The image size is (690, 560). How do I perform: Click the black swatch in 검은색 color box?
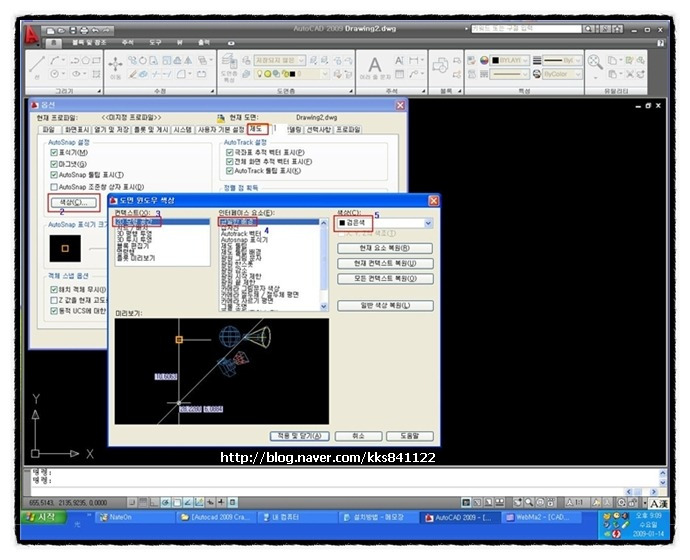click(342, 223)
